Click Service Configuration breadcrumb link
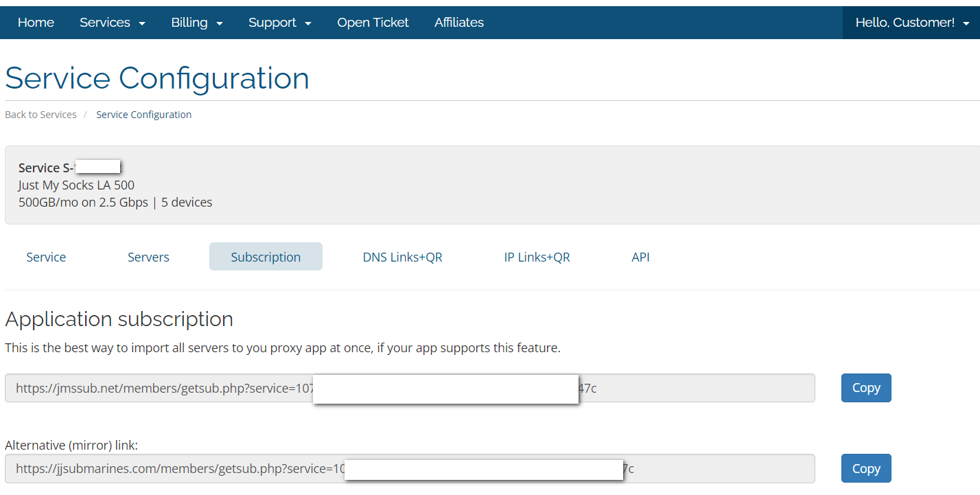The width and height of the screenshot is (980, 495). pos(144,115)
